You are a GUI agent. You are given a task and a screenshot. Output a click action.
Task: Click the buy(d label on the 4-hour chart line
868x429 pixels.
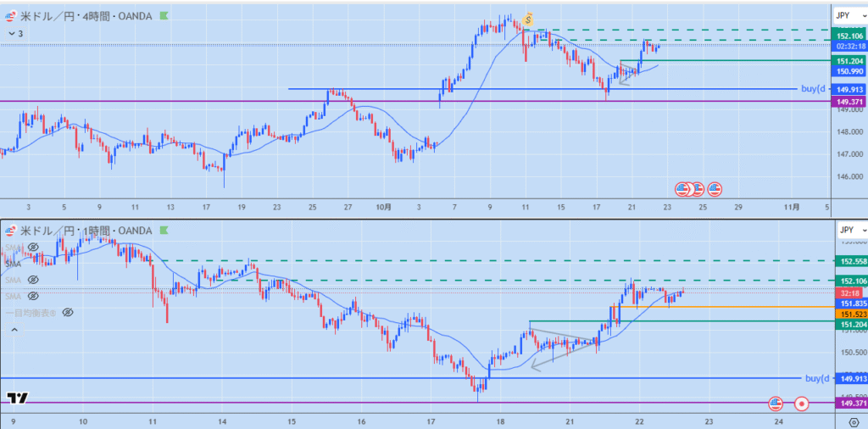[814, 89]
